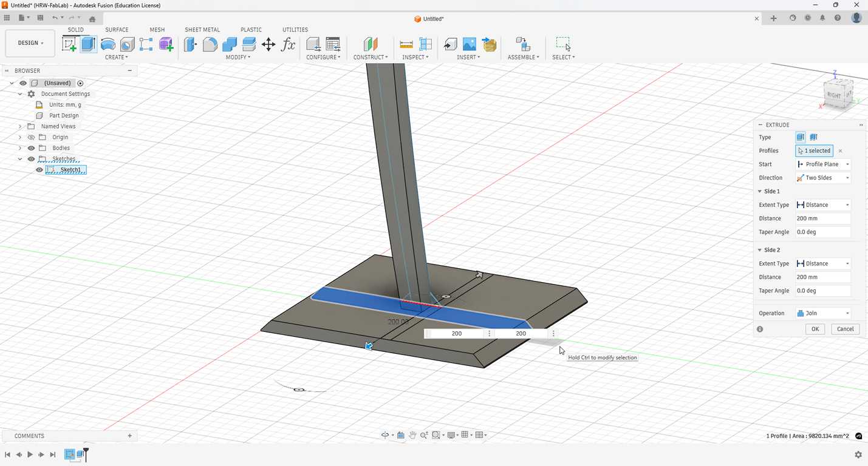Click the Insert Derive icon

click(x=451, y=44)
